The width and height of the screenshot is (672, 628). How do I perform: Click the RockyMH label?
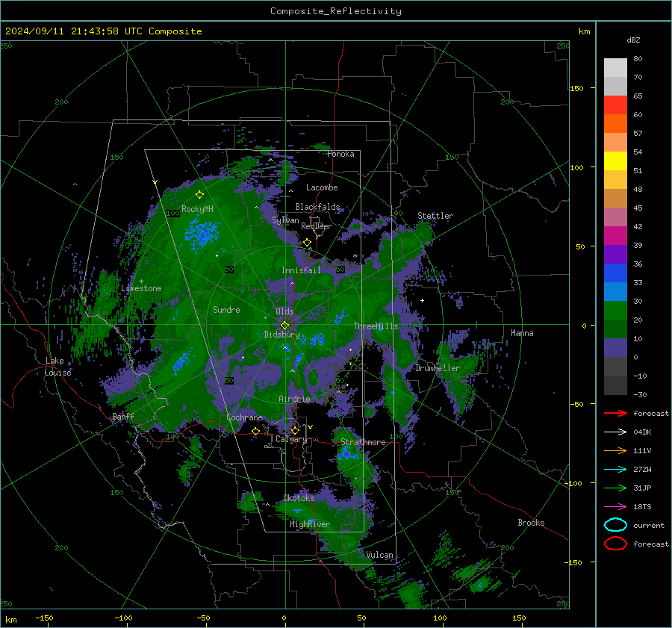[x=197, y=209]
